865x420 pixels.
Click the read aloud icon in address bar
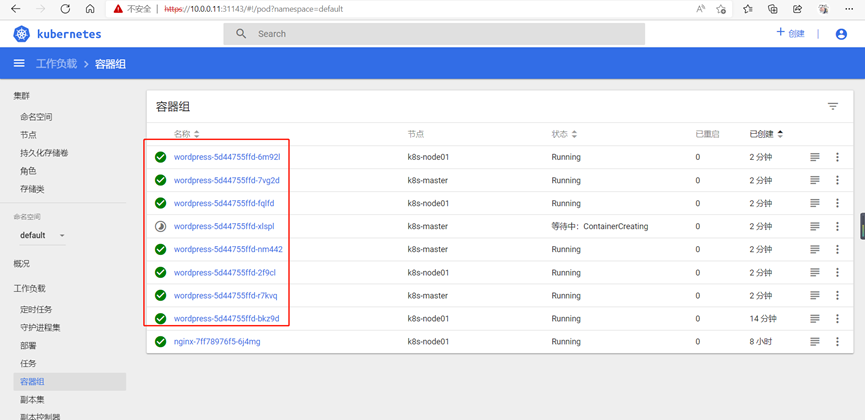pyautogui.click(x=701, y=9)
